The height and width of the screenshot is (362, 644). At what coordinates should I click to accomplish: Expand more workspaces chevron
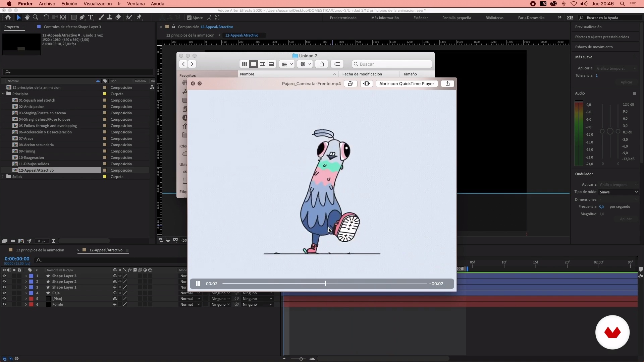[x=559, y=17]
